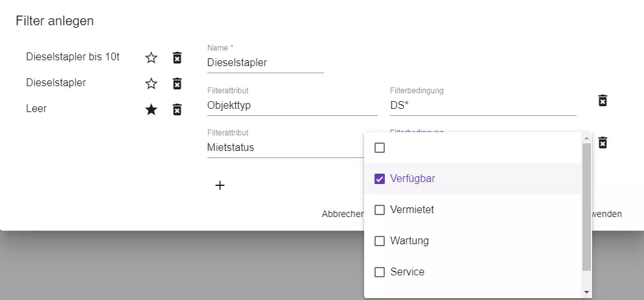Delete the 'Leer' filter entry
Image resolution: width=644 pixels, height=300 pixels.
pos(177,110)
